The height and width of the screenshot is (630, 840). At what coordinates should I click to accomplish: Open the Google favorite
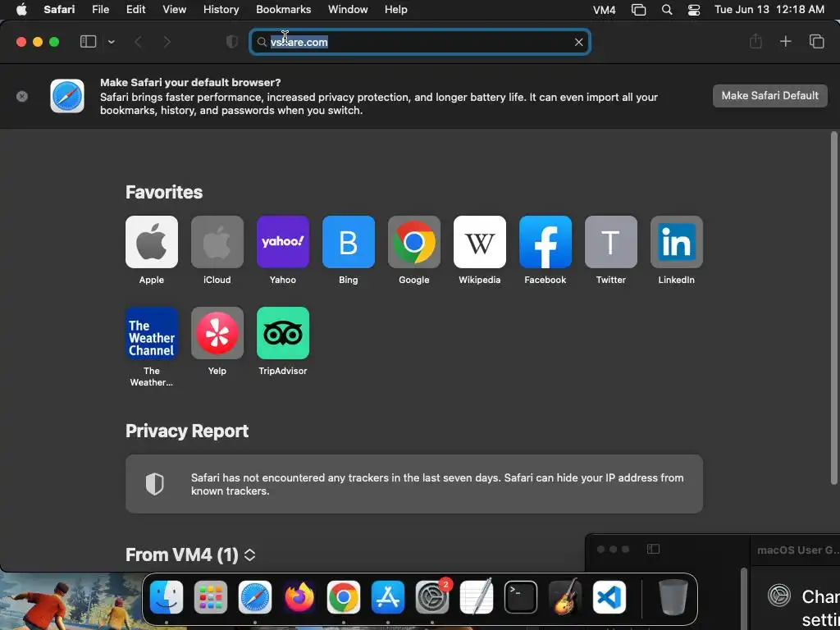(414, 242)
